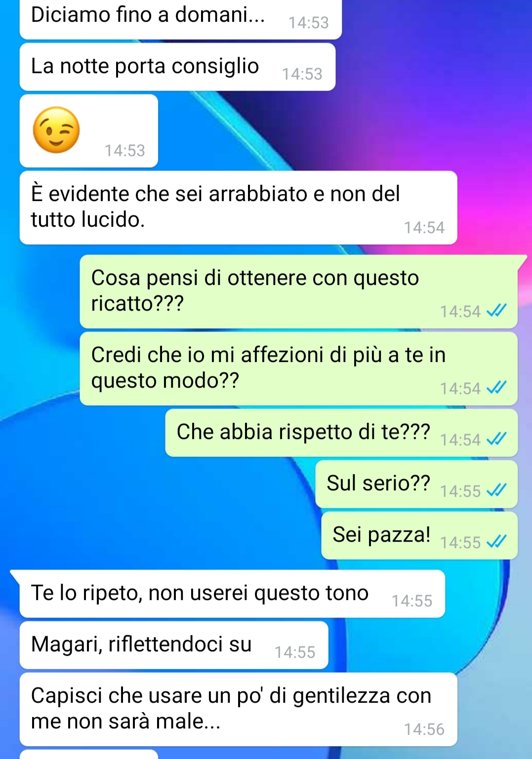This screenshot has width=532, height=759.
Task: Tap read ticks on 'Credi che io mi affezioni' message
Action: point(496,388)
